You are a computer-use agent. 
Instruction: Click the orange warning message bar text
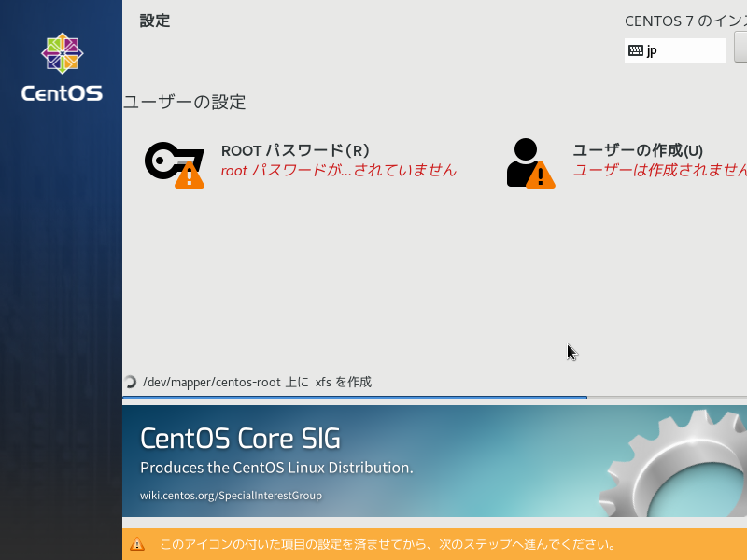(x=387, y=544)
